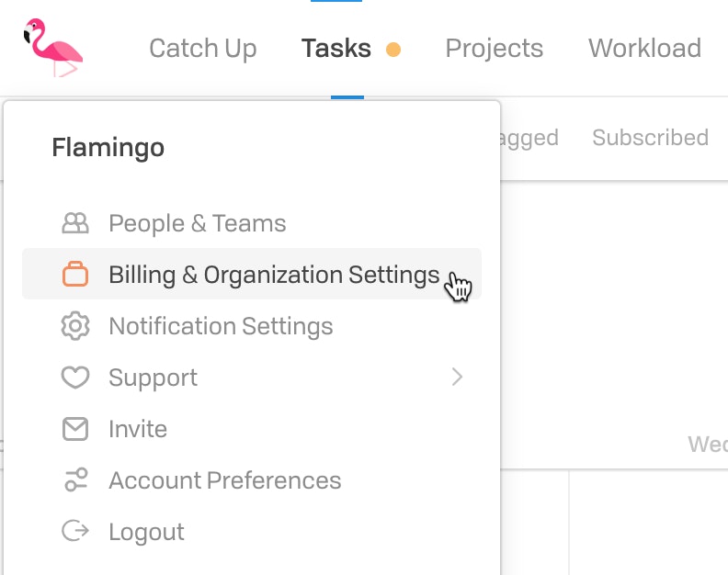The width and height of the screenshot is (728, 575).
Task: Click the Invite envelope icon
Action: [75, 429]
